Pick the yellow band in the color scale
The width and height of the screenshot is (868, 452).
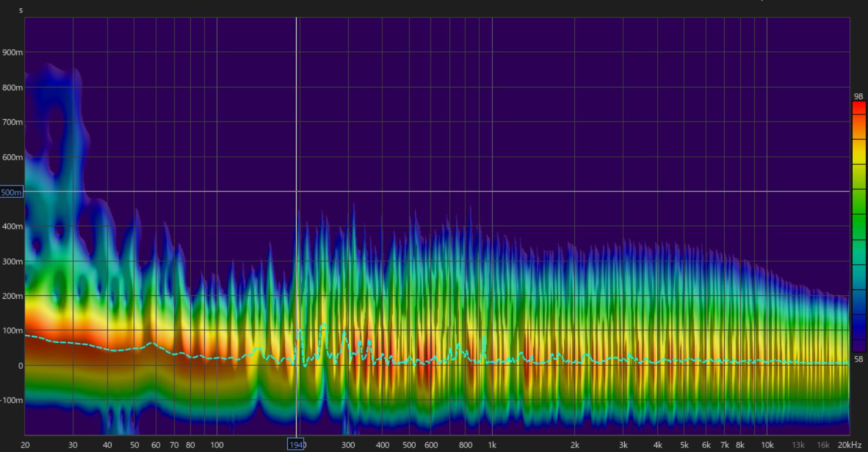pos(859,151)
